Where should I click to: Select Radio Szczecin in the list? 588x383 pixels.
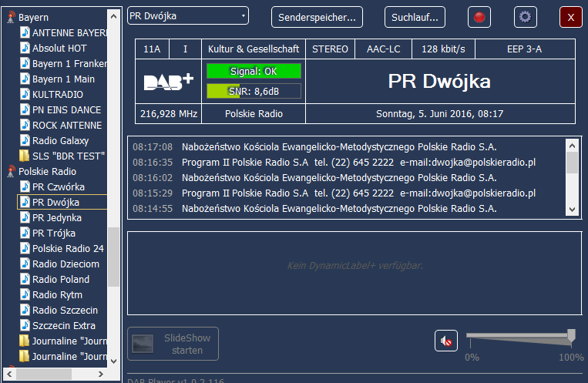[x=65, y=310]
